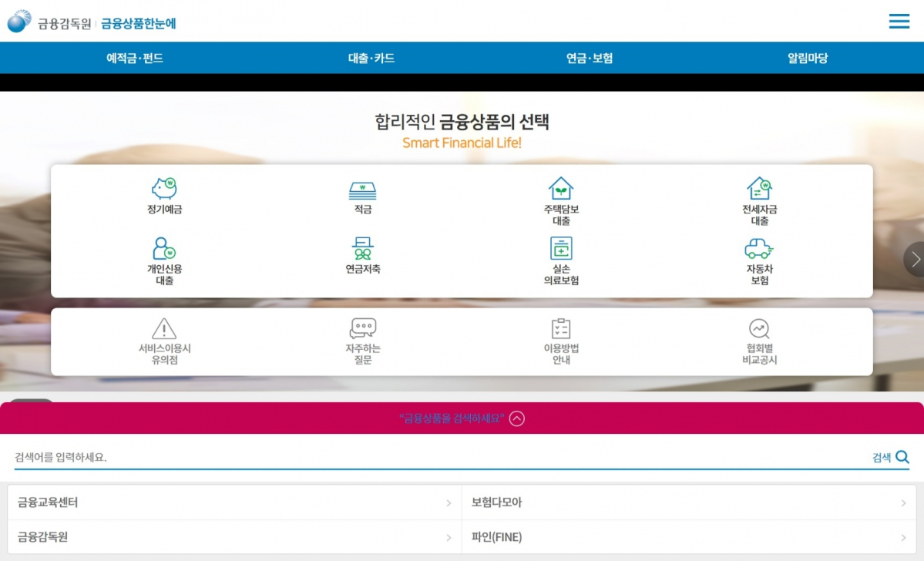
Task: Advance the banner with the right carousel arrow
Action: click(x=914, y=259)
